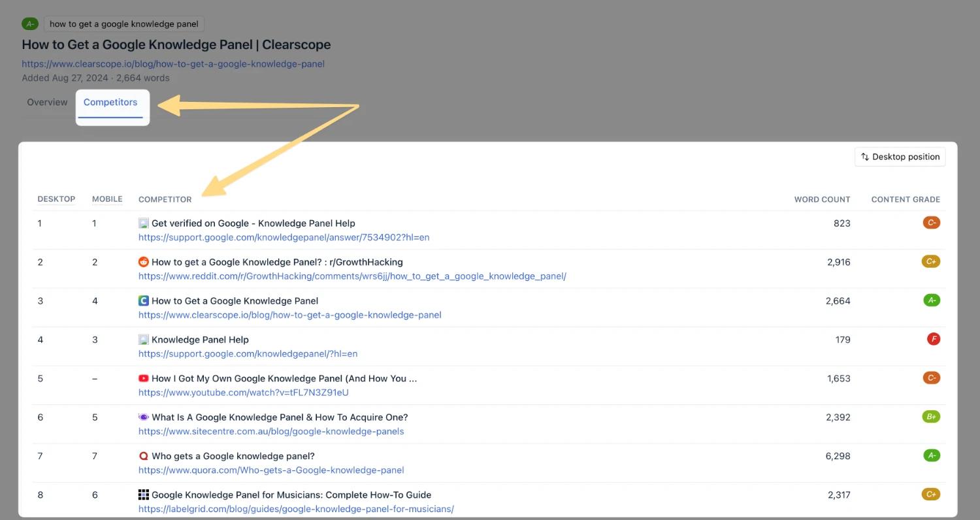Click the title 'Google Knowledge Panel for Musicians: Complete How-To Guide'

pos(291,495)
